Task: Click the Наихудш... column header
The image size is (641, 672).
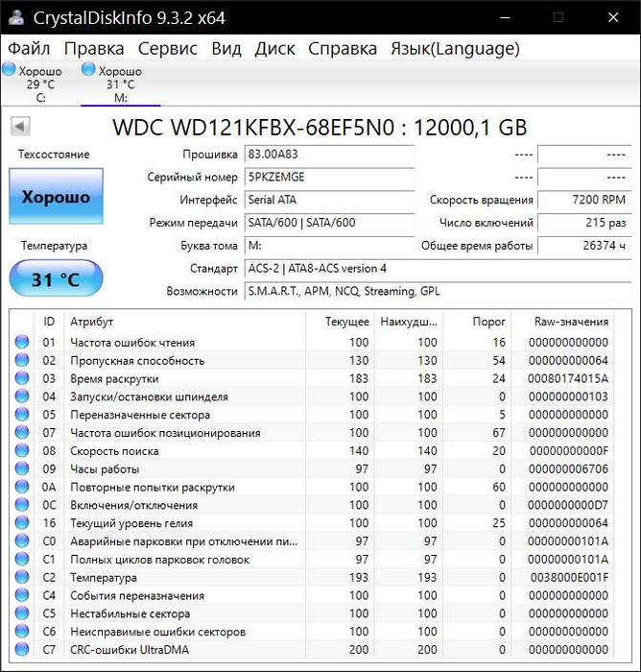Action: click(409, 322)
